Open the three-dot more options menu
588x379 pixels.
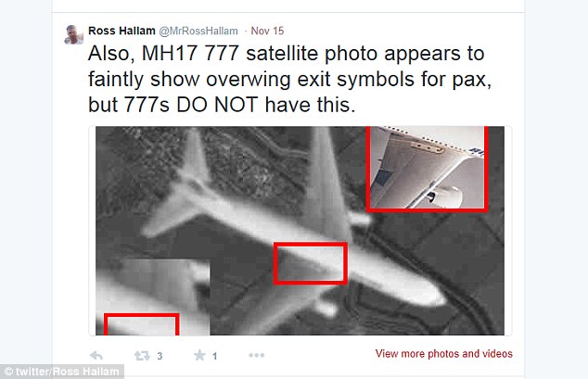coord(257,355)
